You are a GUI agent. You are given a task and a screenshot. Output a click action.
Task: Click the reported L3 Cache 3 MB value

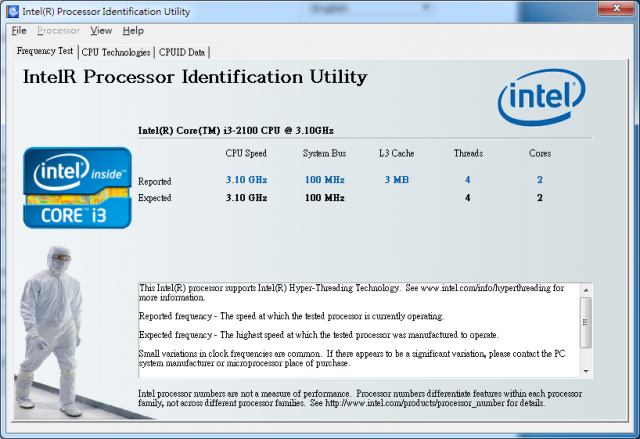coord(397,180)
